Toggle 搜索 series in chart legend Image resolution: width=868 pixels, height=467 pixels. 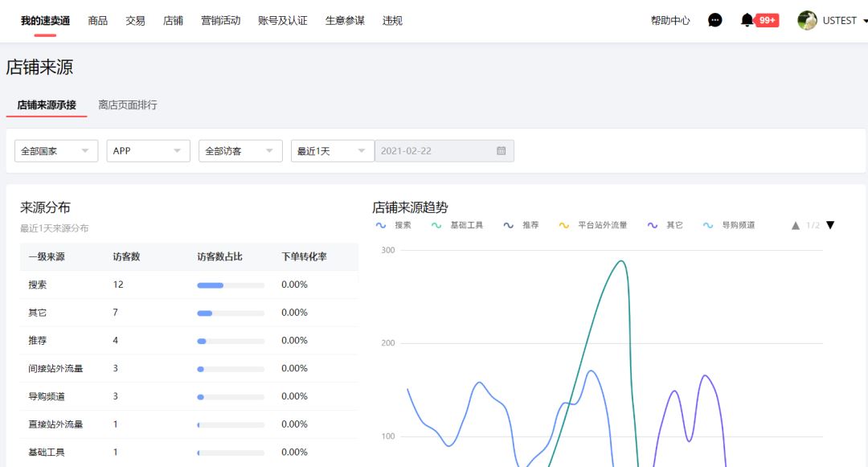[394, 225]
